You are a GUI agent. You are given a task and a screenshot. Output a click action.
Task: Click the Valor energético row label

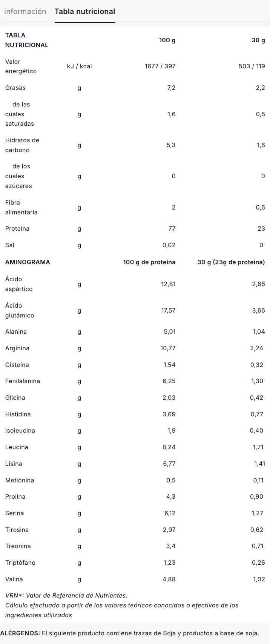point(21,66)
